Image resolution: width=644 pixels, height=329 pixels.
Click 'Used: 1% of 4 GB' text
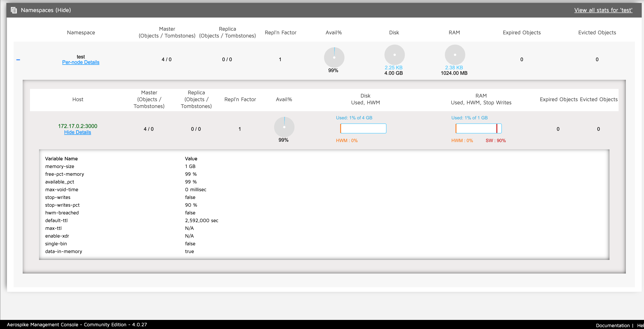[354, 118]
